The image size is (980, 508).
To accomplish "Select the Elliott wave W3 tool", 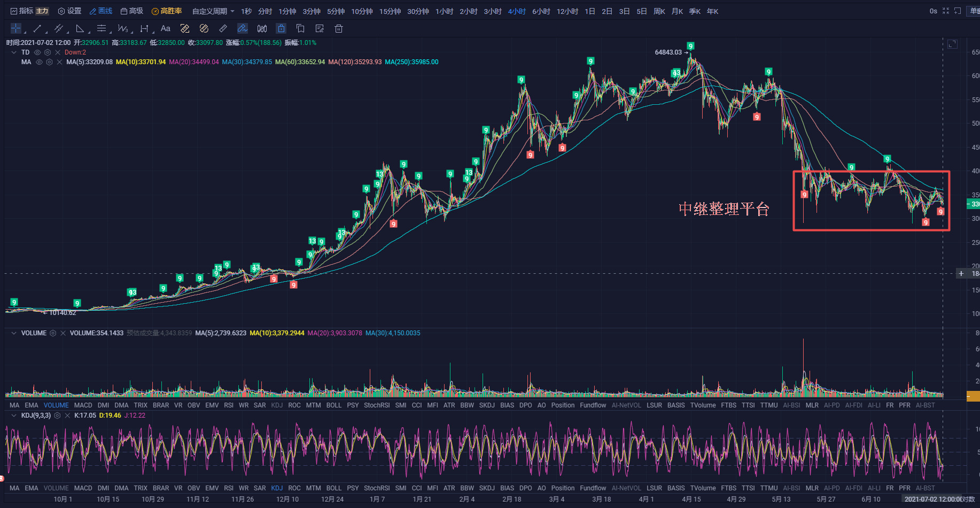I will [122, 28].
